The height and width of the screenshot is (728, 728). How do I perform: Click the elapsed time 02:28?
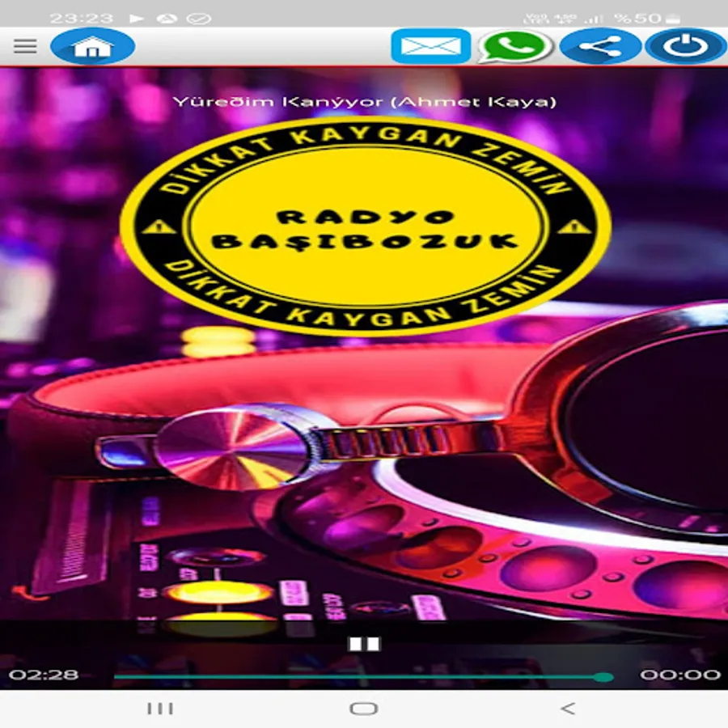pyautogui.click(x=44, y=675)
